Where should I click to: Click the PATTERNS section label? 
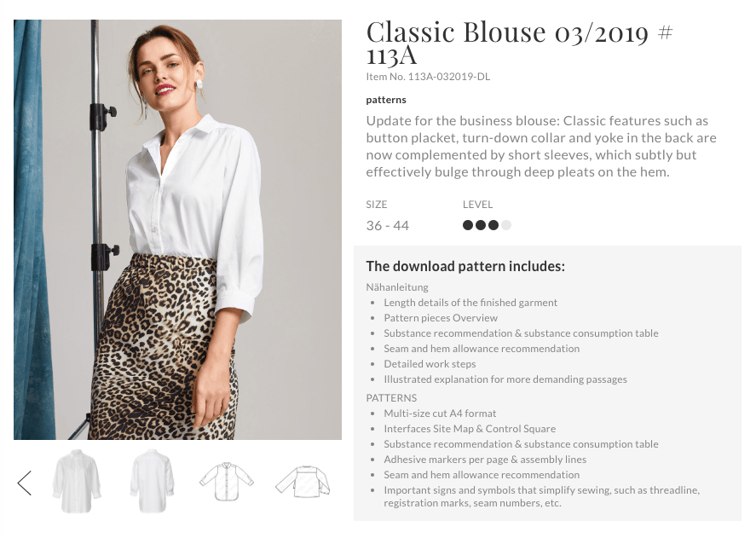point(391,398)
